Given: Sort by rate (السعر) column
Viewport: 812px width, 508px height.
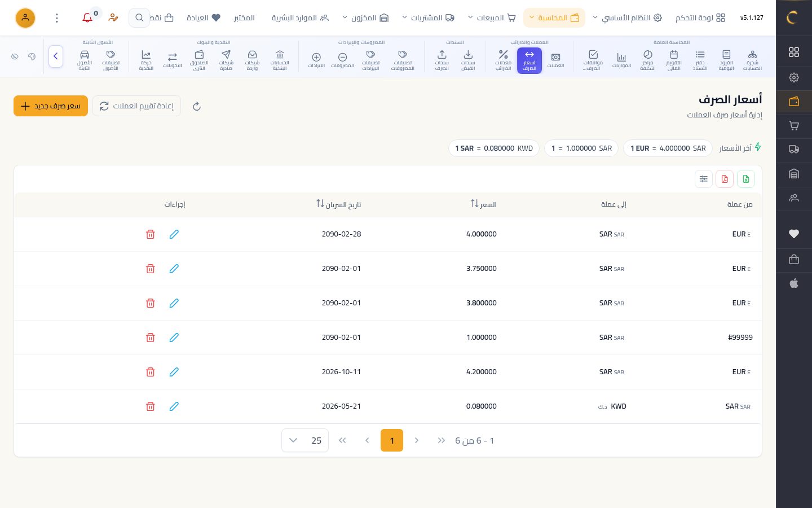Looking at the screenshot, I should 483,204.
